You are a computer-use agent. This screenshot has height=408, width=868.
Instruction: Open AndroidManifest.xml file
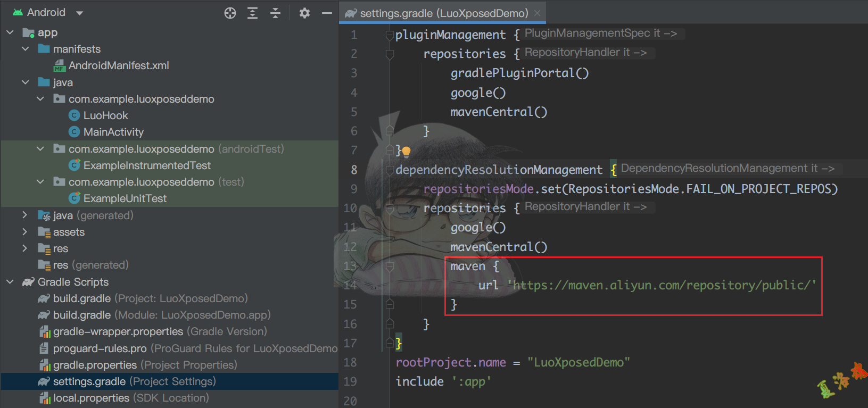tap(118, 65)
